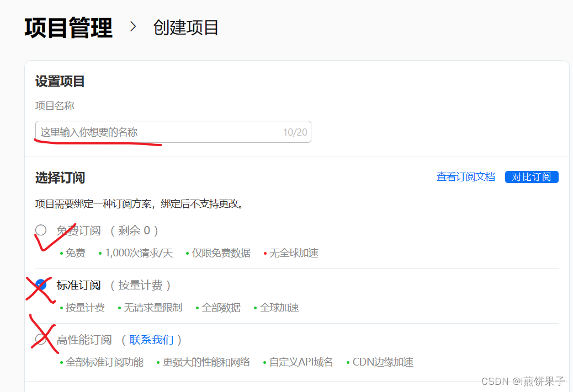Click the 全球加速 feature under 标准订阅
Screen dimensions: 573x392
[x=279, y=308]
